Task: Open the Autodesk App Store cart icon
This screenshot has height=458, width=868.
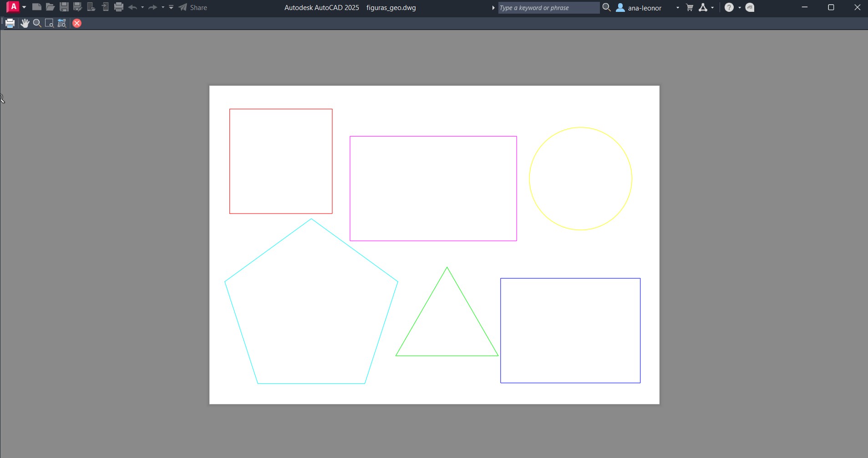Action: point(690,7)
